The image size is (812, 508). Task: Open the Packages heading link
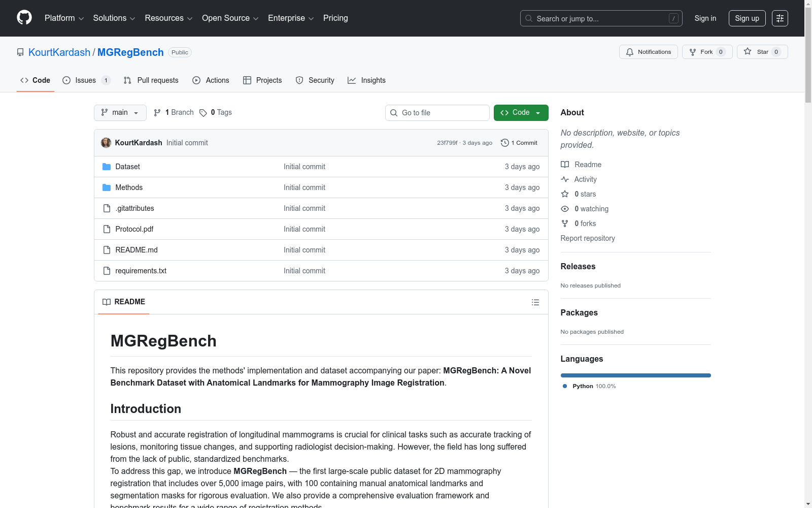click(x=579, y=312)
